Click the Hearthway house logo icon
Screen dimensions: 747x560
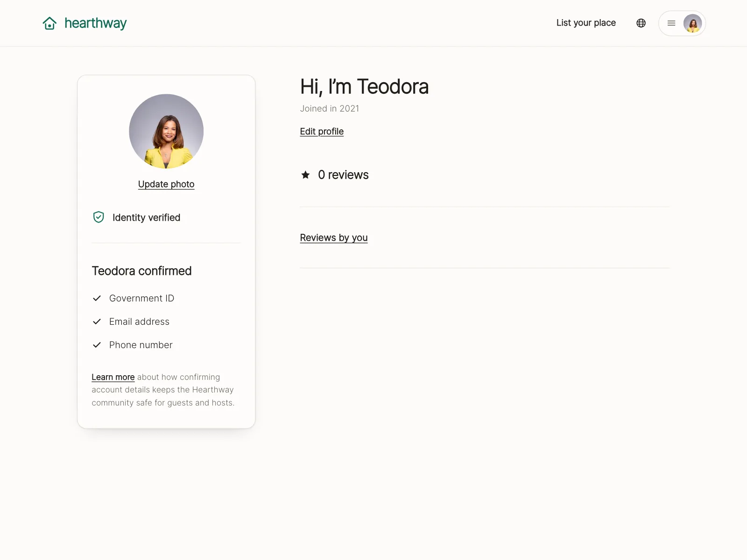coord(49,23)
